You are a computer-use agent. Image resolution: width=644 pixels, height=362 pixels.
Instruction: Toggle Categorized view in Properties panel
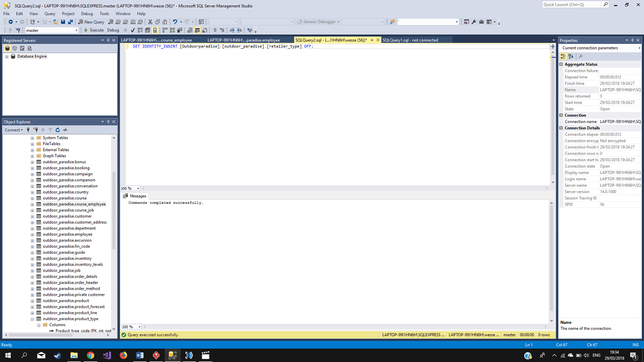[563, 56]
